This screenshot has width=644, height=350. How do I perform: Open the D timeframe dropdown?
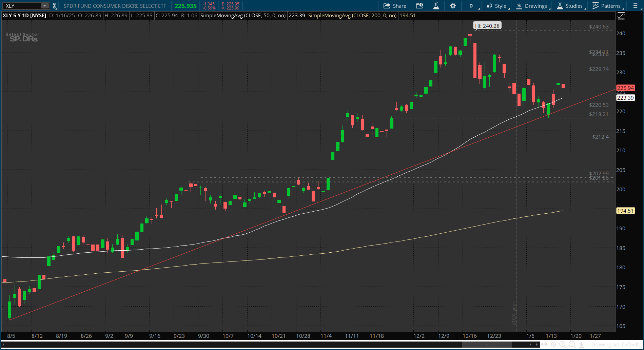pos(472,6)
